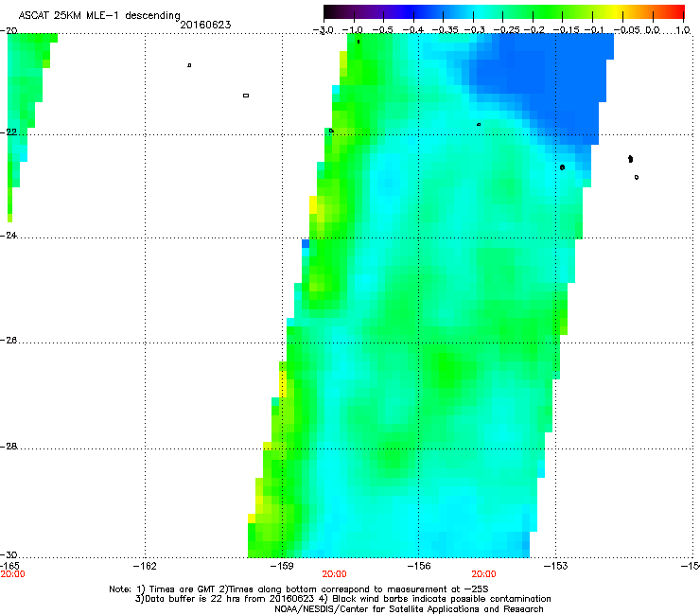
Task: Click the -0.05 color scale label
Action: pos(626,30)
